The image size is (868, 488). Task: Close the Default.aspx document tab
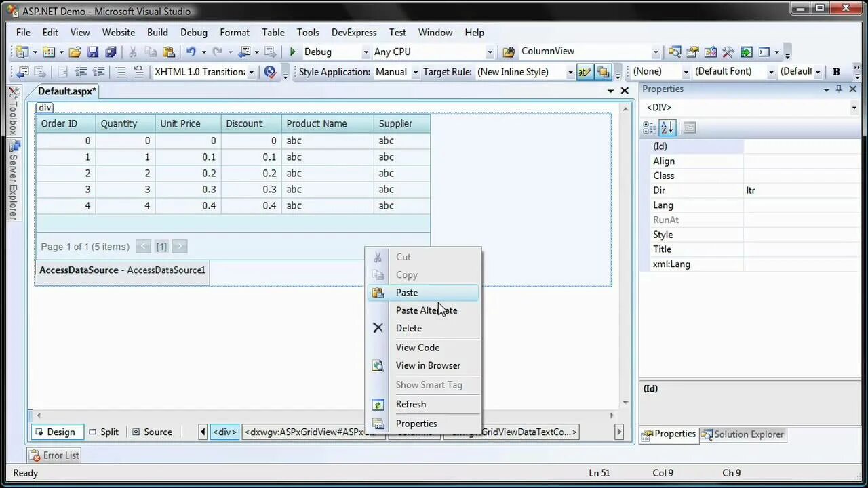click(625, 90)
